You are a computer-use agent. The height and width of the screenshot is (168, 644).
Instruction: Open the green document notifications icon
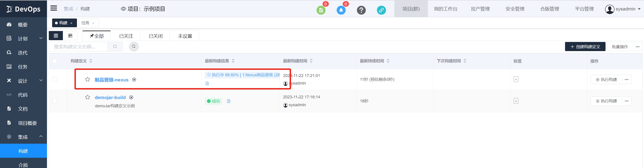pos(321,10)
